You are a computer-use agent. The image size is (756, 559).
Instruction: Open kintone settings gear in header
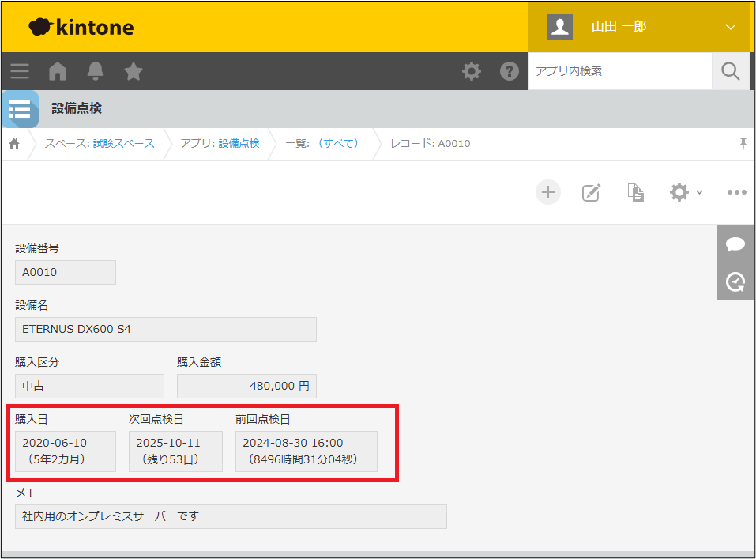(x=472, y=71)
